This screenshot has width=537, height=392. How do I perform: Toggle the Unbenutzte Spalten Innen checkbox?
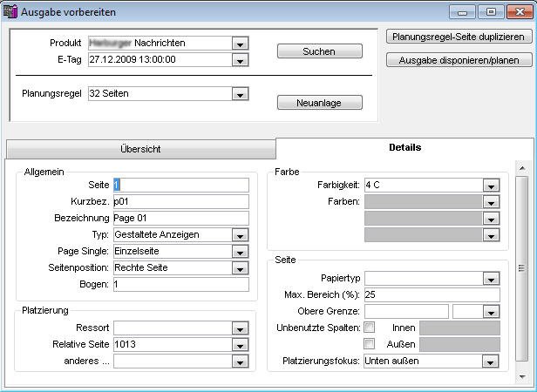point(370,328)
